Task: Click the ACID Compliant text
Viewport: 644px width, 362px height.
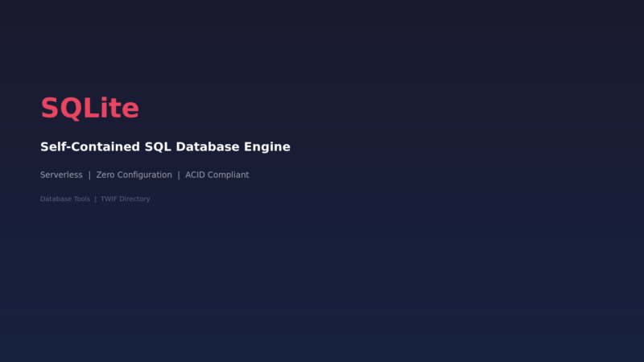Action: click(217, 175)
